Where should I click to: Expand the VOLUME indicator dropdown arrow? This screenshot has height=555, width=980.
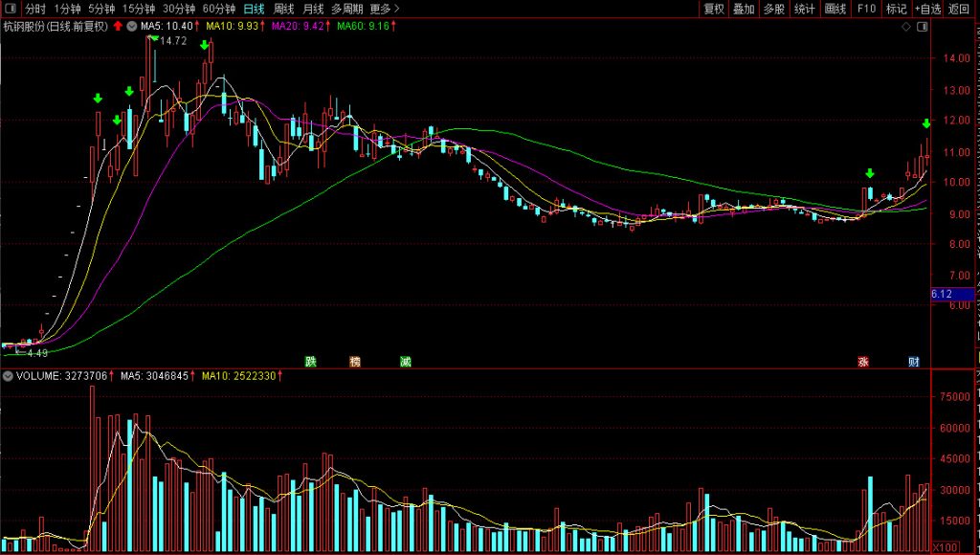9,377
